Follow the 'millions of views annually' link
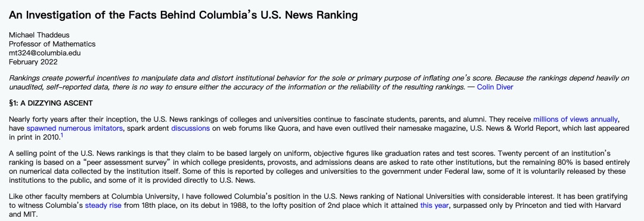Image resolution: width=644 pixels, height=221 pixels. pos(575,120)
